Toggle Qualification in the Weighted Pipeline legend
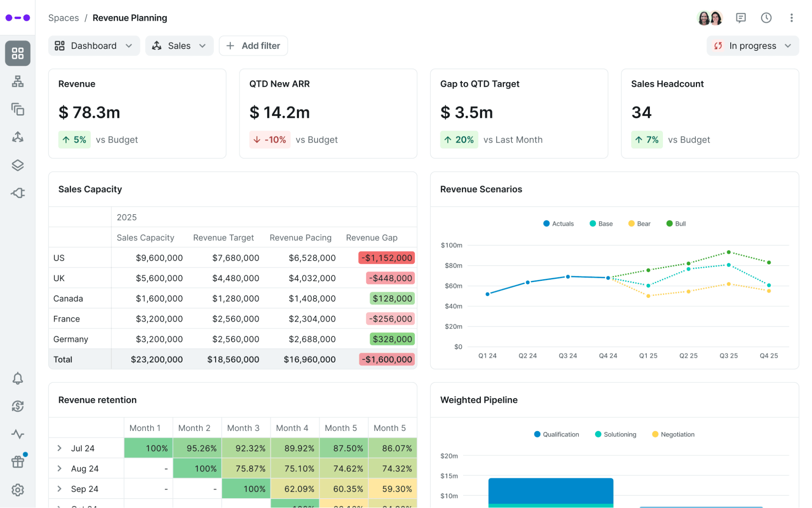Viewport: 812px width, 508px height. 556,434
